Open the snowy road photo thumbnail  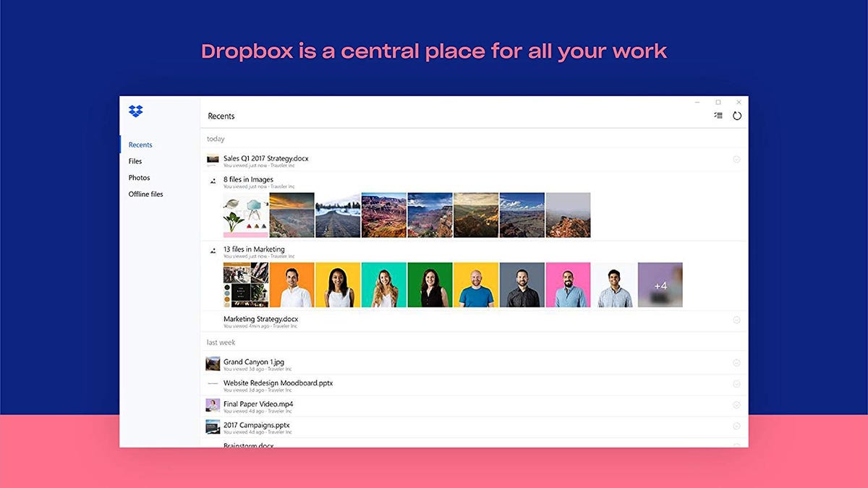click(338, 215)
